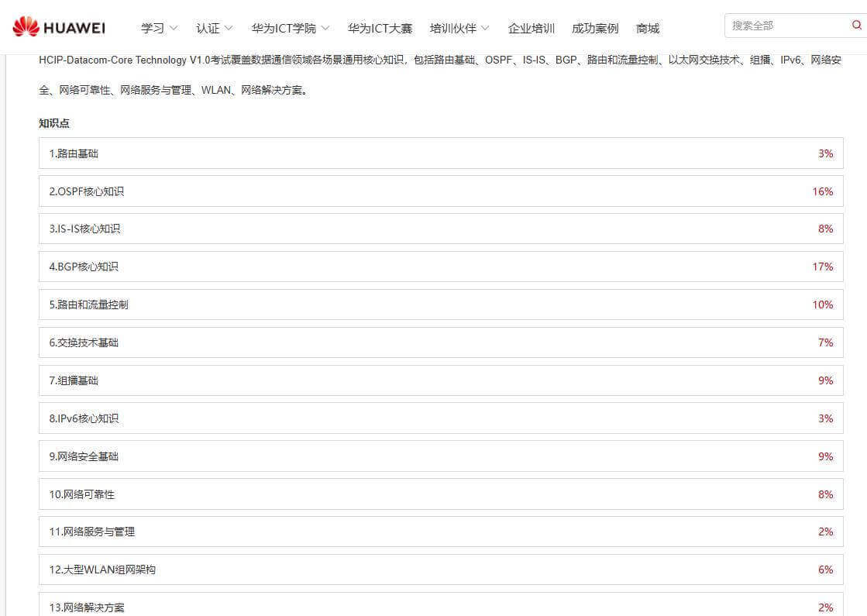Select the 6.交换技术基础 row
The image size is (867, 616).
(x=441, y=342)
